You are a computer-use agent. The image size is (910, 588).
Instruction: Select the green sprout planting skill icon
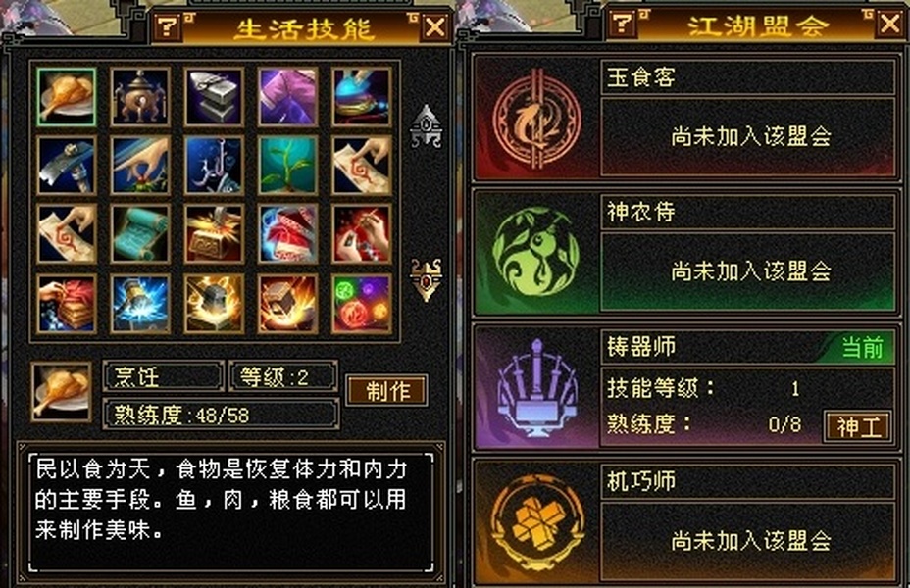click(288, 166)
